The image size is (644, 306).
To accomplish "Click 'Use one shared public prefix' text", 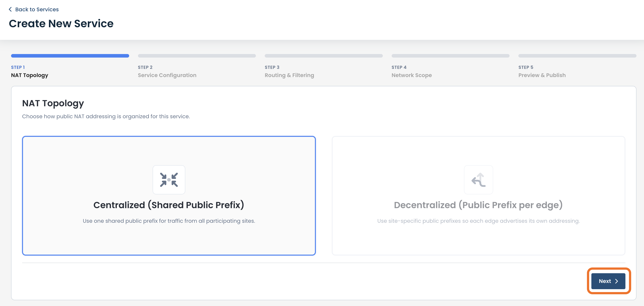I will tap(169, 221).
